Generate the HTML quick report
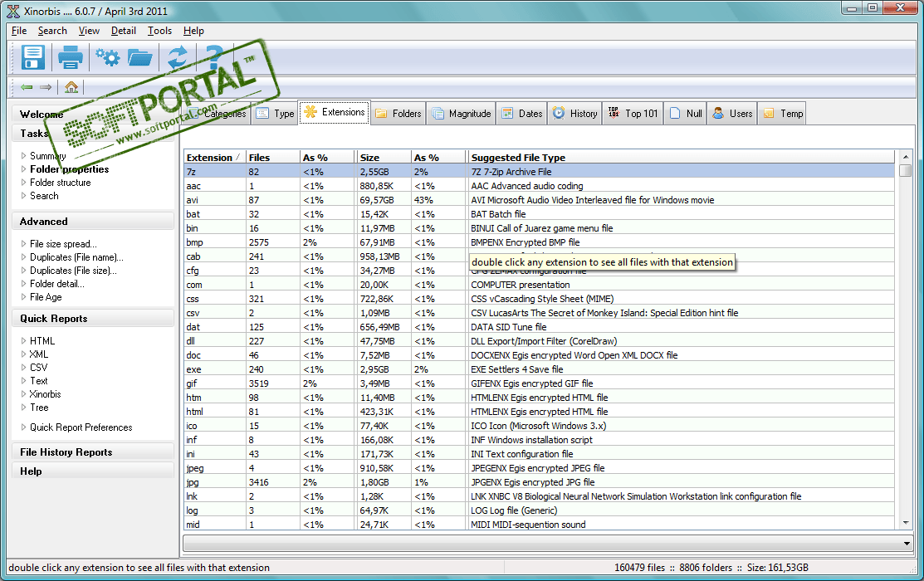The width and height of the screenshot is (924, 581). (42, 341)
